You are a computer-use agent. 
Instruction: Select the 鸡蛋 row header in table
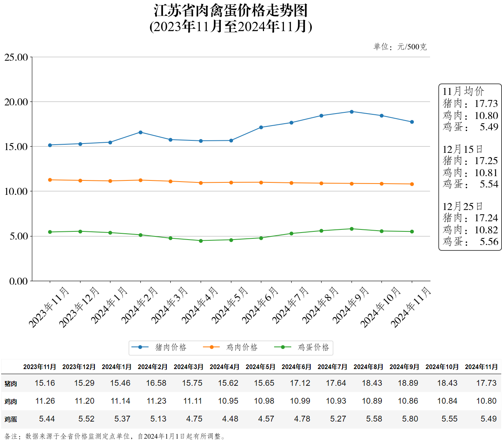(11, 419)
